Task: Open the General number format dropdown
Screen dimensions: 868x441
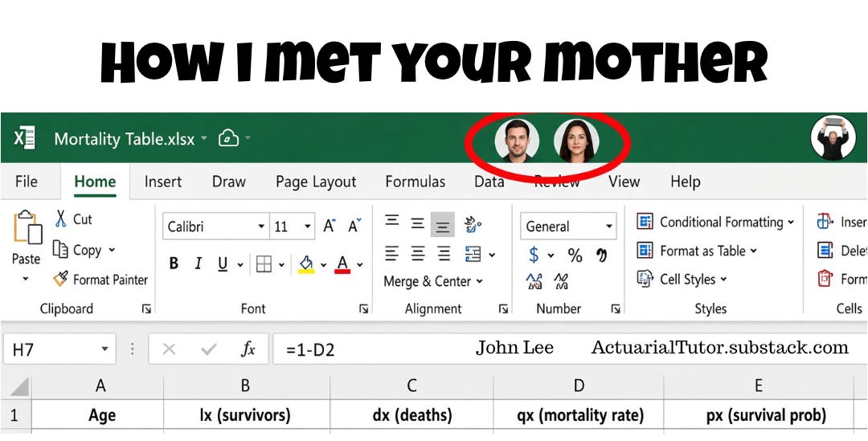Action: pos(609,227)
